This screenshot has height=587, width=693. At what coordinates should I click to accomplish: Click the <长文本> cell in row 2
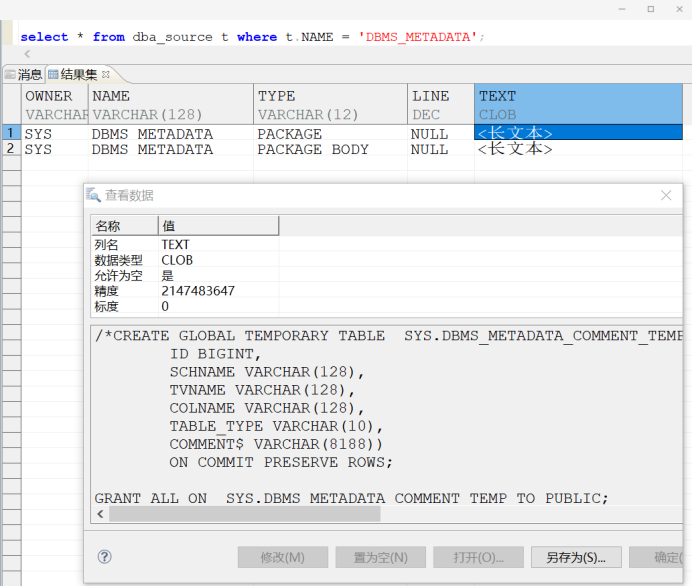(514, 149)
